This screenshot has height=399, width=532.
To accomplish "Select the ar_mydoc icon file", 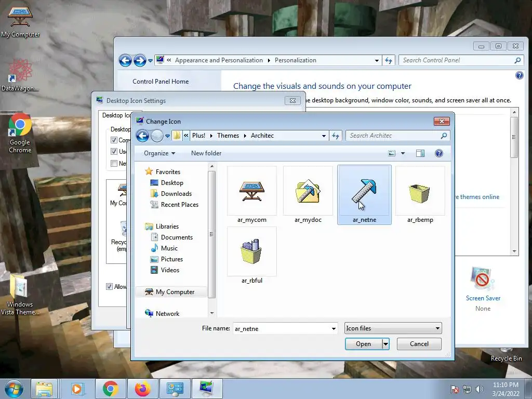I will [x=308, y=195].
